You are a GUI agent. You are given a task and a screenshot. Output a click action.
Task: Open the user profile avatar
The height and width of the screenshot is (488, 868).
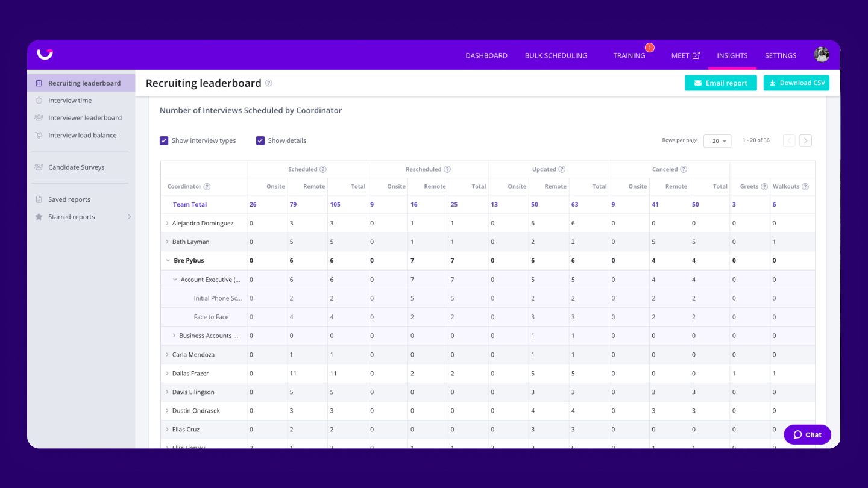point(822,55)
